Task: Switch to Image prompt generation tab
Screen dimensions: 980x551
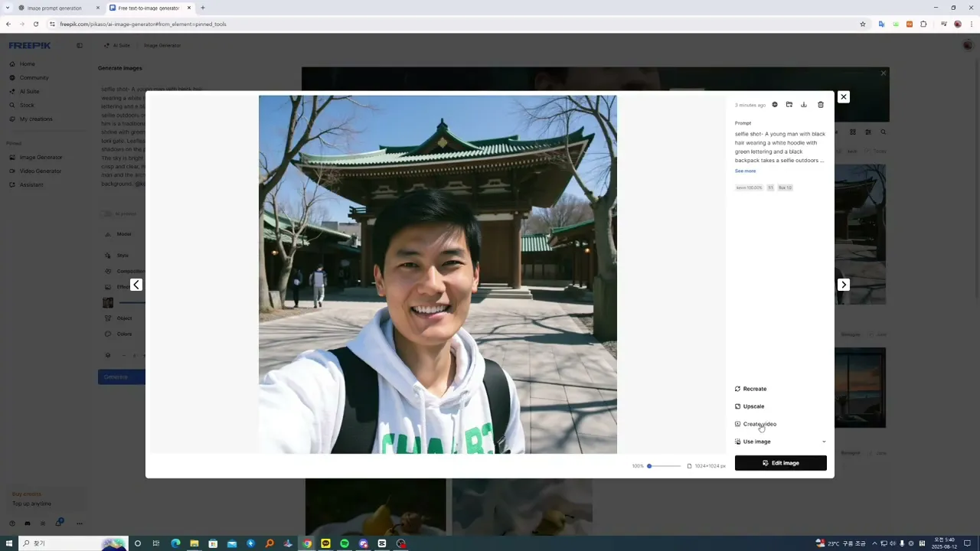Action: coord(60,8)
